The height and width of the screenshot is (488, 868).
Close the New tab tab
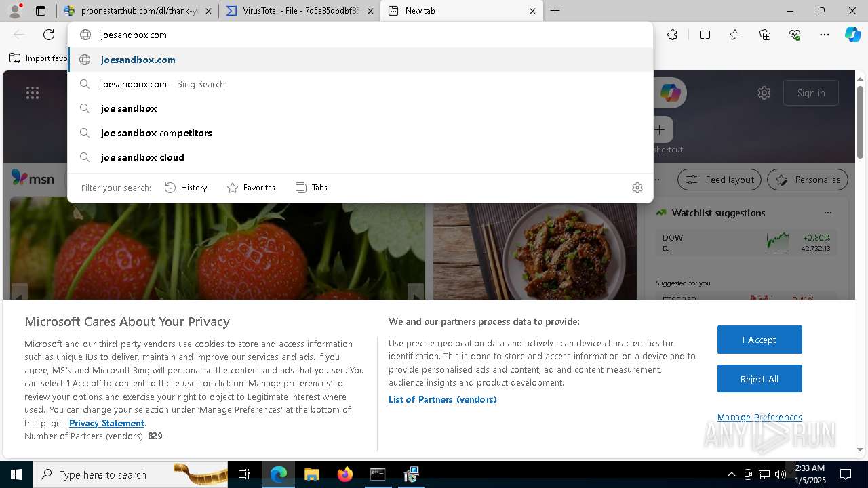tap(532, 11)
